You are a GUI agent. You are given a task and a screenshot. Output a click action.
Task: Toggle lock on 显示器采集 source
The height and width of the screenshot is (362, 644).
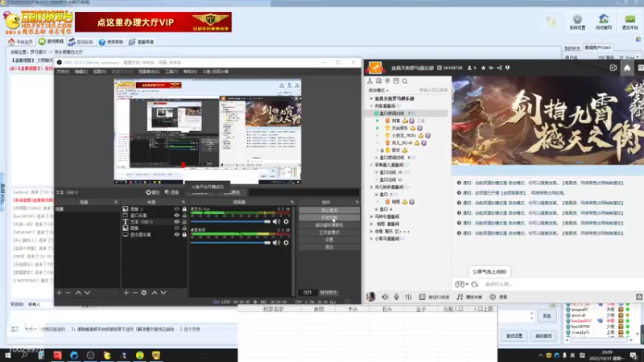(184, 234)
